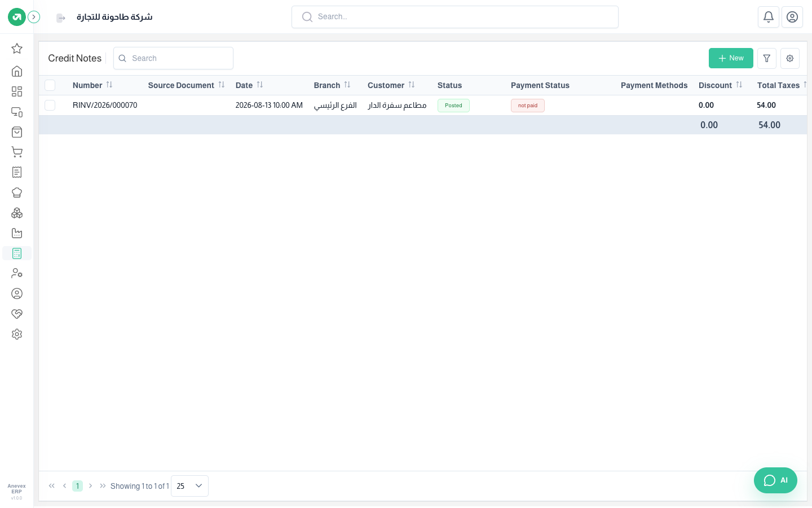The width and height of the screenshot is (812, 508).
Task: Open the chef hat module icon
Action: [17, 192]
